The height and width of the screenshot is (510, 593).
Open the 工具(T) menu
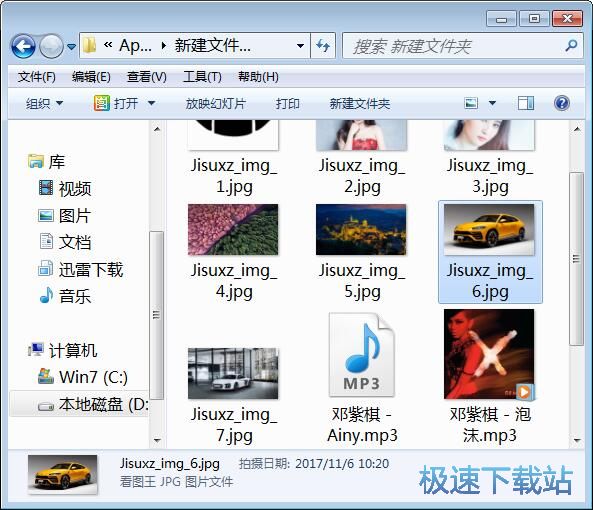(x=202, y=77)
